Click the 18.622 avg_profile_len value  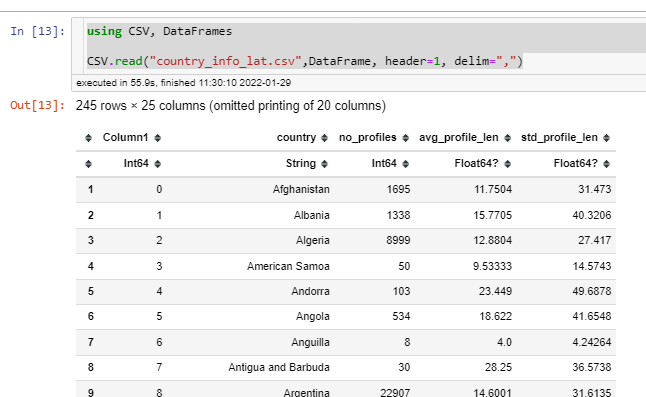(496, 317)
